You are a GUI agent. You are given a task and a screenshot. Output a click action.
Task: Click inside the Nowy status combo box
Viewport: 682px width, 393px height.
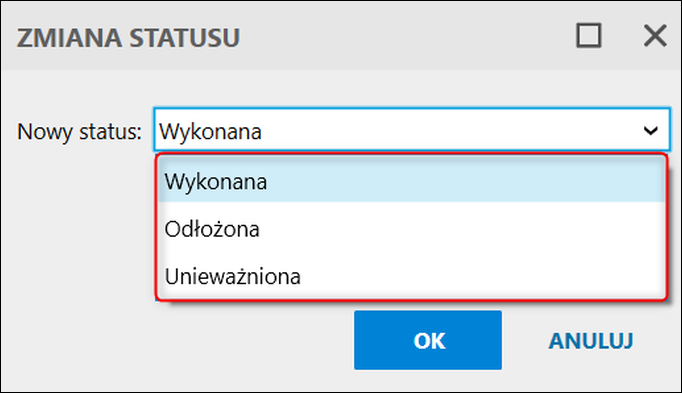point(411,130)
